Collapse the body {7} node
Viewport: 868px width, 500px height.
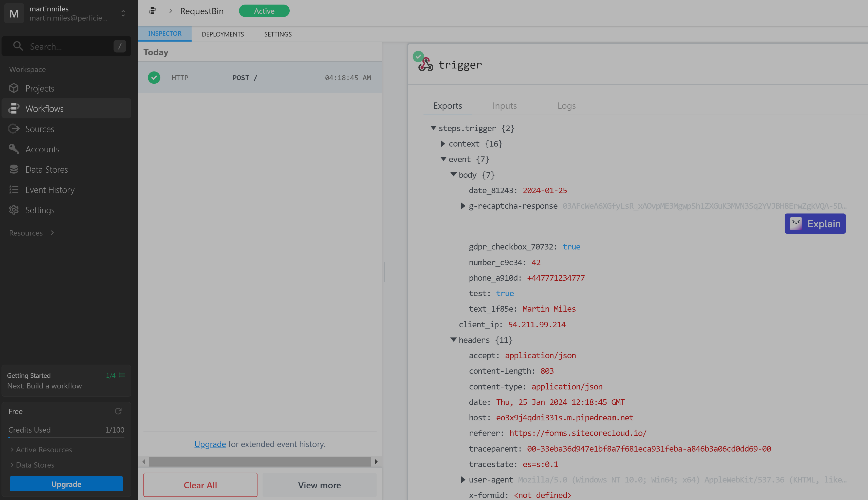[x=453, y=174]
